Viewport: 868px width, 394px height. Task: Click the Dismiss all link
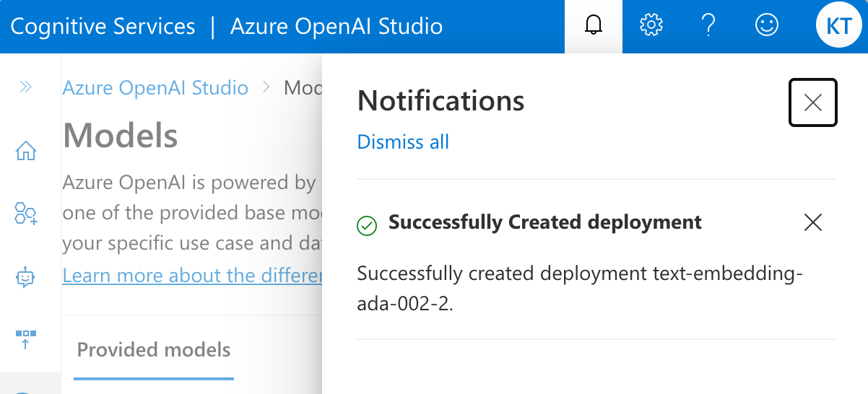tap(403, 141)
